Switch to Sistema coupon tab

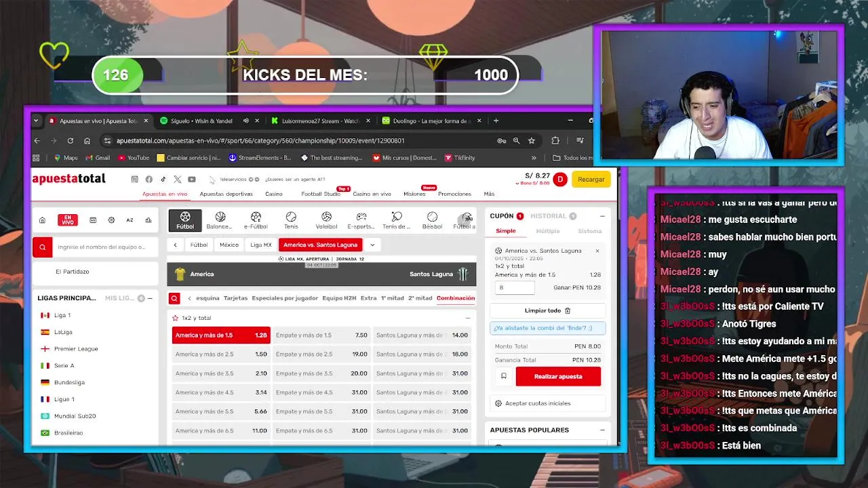click(x=589, y=231)
